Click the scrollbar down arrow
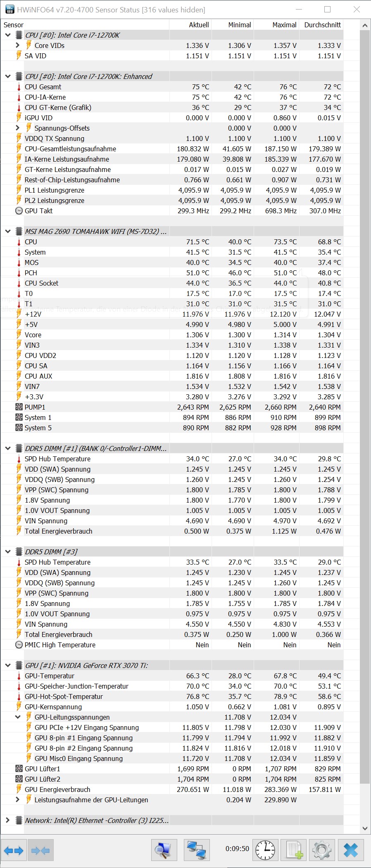This screenshot has width=371, height=868. pyautogui.click(x=364, y=828)
